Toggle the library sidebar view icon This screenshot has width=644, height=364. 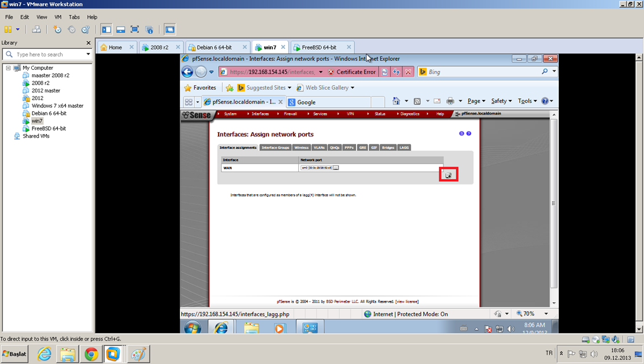pos(106,30)
